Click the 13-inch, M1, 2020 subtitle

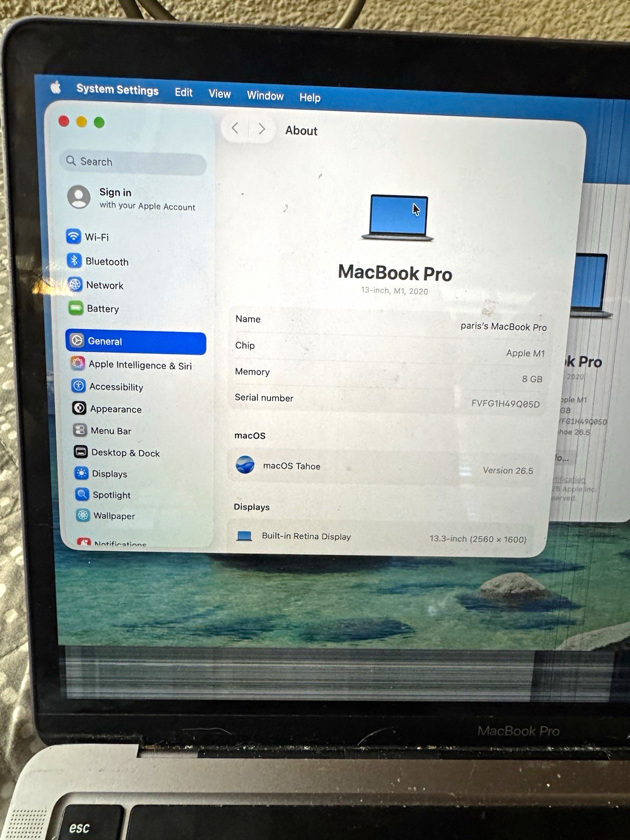(394, 290)
